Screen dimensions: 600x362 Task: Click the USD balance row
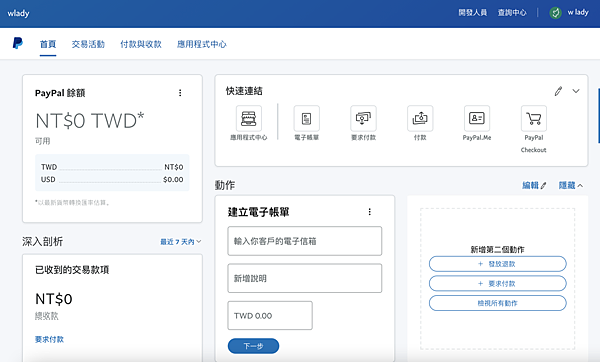(112, 179)
